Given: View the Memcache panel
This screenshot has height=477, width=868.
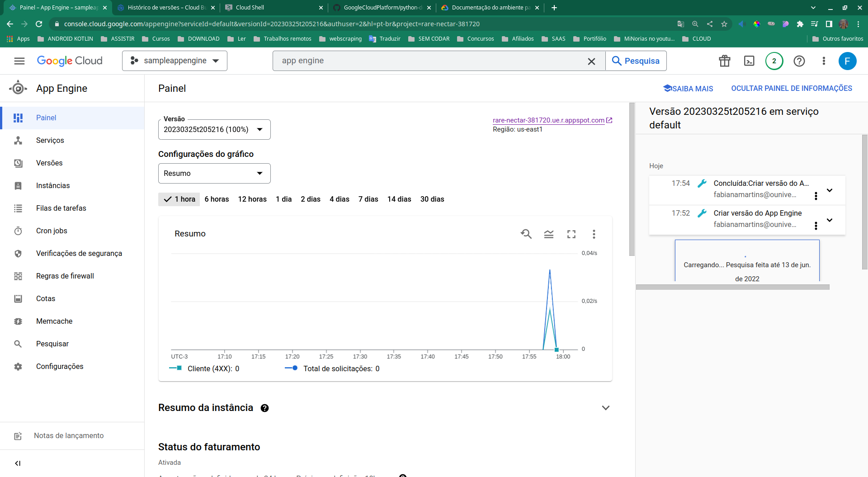Looking at the screenshot, I should tap(54, 321).
